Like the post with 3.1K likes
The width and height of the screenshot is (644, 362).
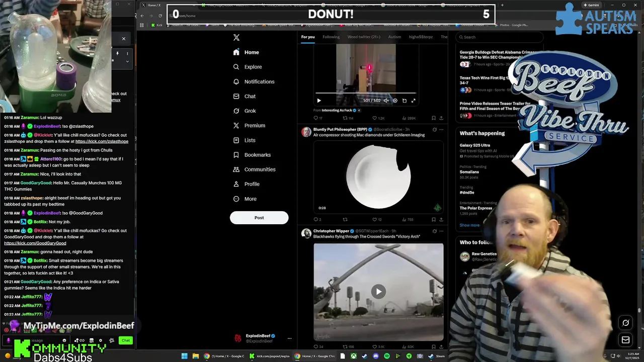378,346
